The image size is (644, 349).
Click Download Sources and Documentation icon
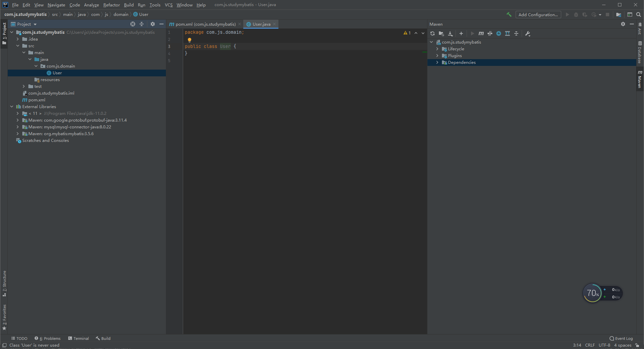(450, 33)
